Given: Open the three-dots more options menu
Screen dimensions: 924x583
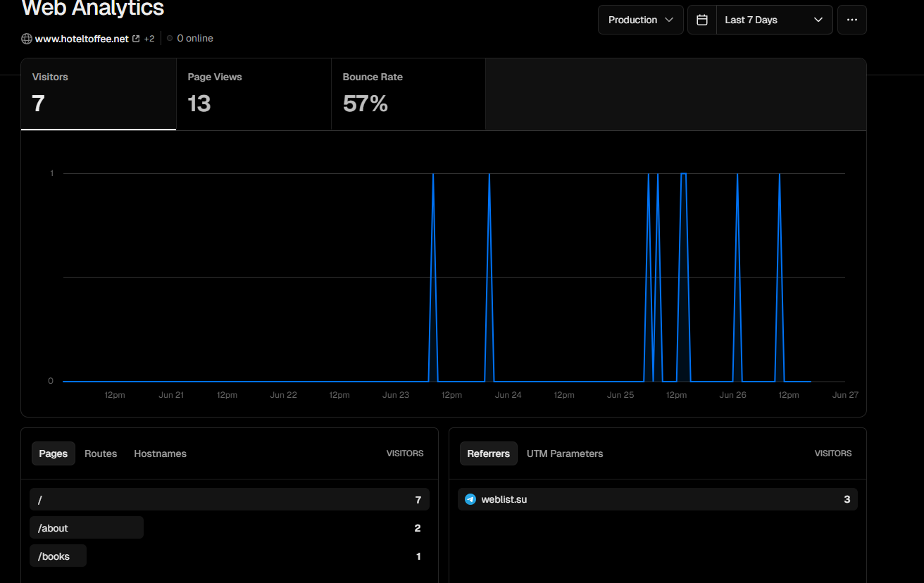Looking at the screenshot, I should 852,20.
